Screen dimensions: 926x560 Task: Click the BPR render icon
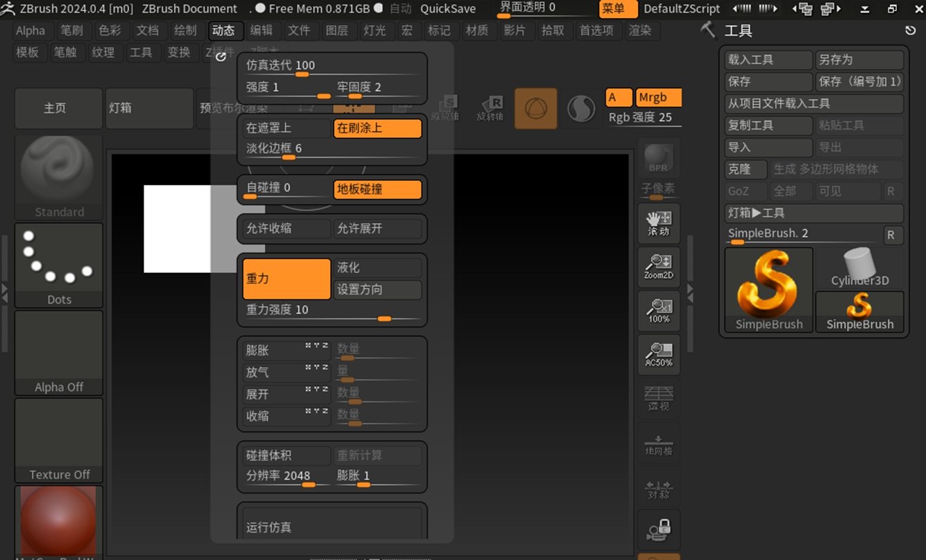[658, 159]
